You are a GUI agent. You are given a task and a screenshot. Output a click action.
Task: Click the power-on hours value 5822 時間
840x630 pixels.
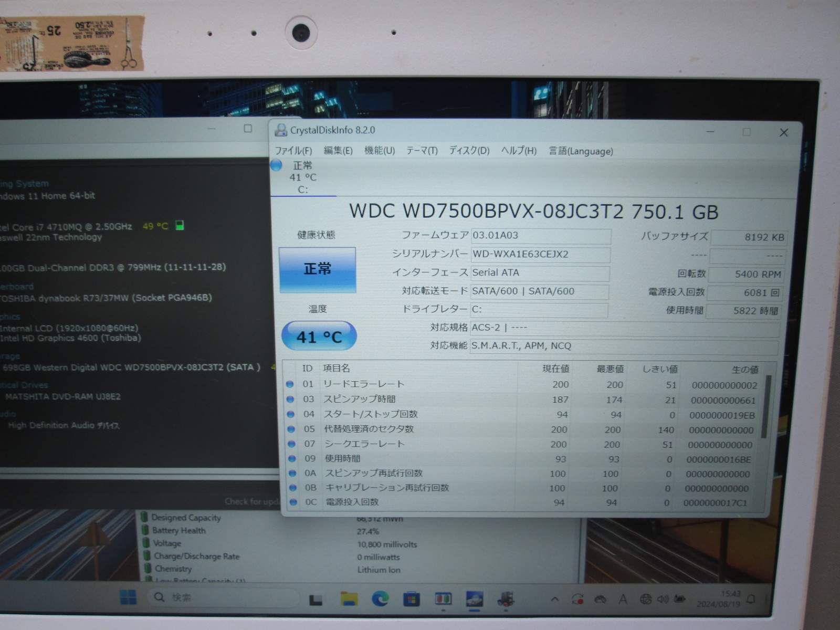[x=744, y=311]
